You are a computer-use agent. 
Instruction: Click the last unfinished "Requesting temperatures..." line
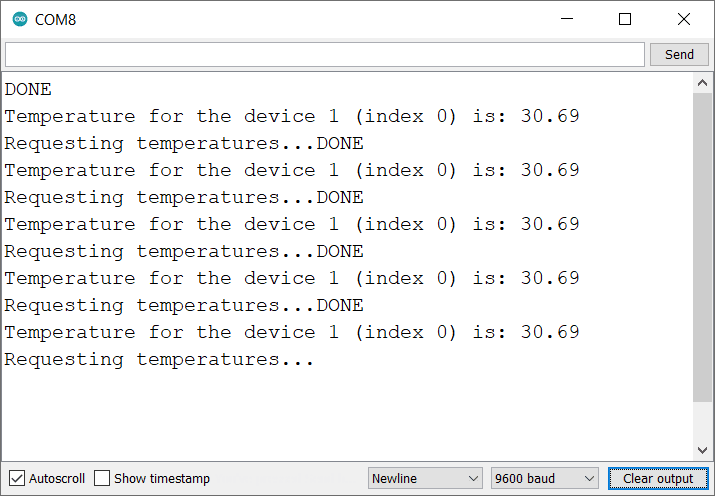click(x=159, y=359)
